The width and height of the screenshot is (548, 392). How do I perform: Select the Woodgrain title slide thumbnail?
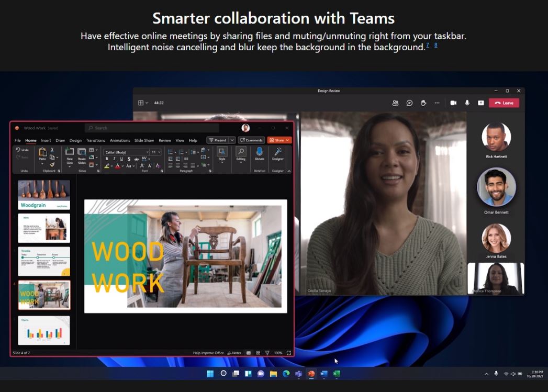pos(44,195)
